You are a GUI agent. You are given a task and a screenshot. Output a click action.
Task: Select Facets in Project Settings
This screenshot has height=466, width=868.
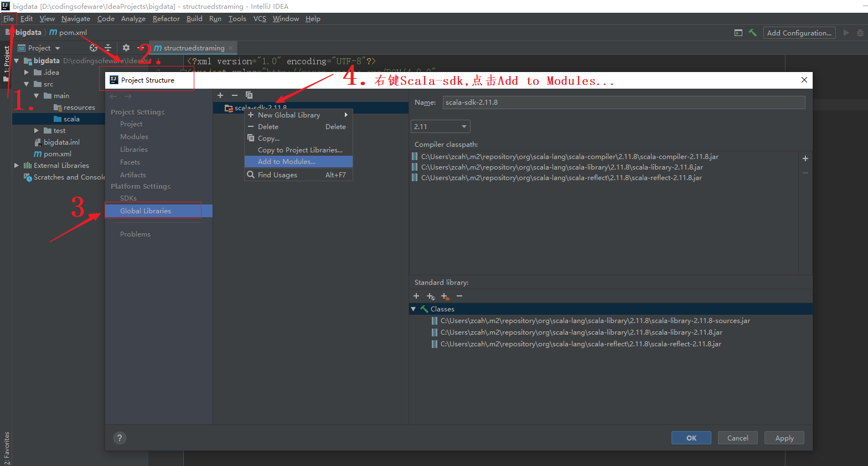[130, 162]
